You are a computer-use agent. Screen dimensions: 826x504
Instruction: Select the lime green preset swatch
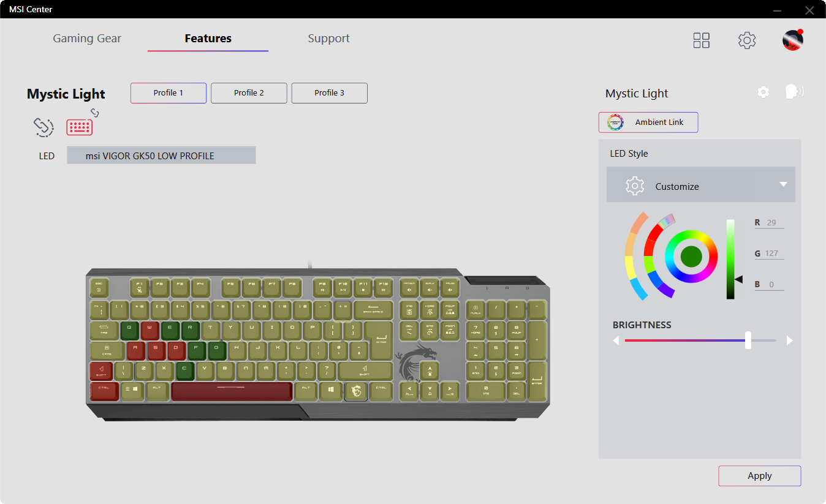(649, 265)
